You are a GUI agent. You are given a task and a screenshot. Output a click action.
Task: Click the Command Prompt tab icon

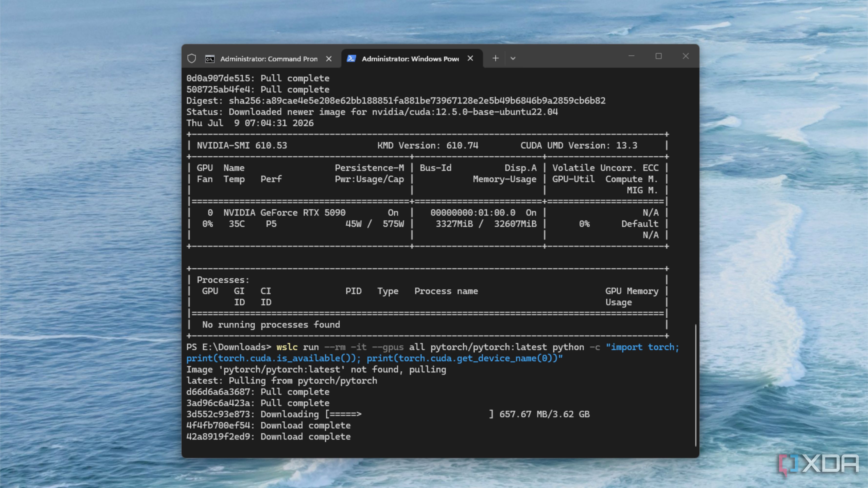[x=210, y=59]
